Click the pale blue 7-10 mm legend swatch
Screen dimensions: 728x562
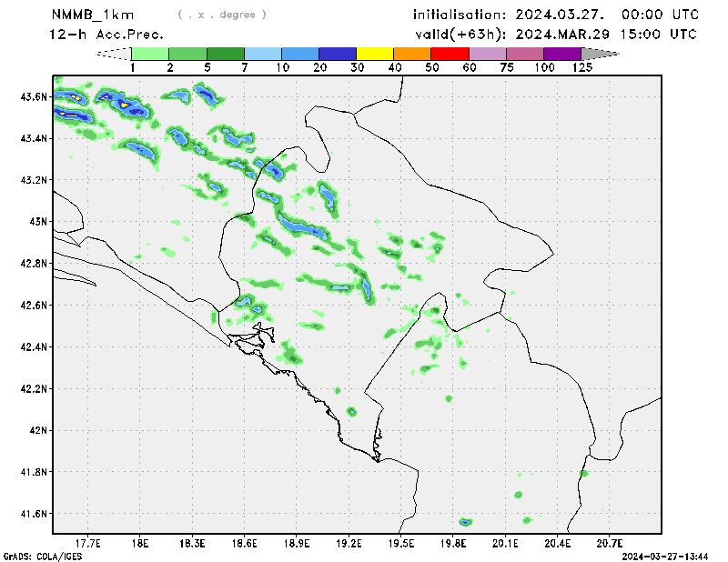click(263, 54)
